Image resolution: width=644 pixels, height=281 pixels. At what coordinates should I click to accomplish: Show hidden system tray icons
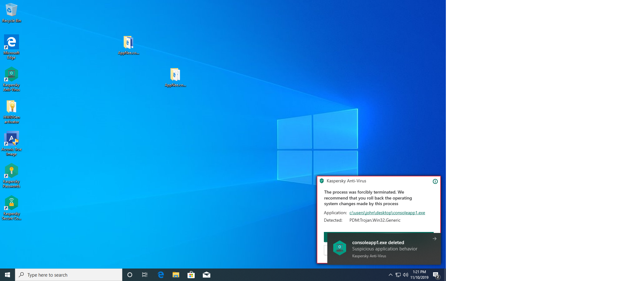pyautogui.click(x=390, y=275)
